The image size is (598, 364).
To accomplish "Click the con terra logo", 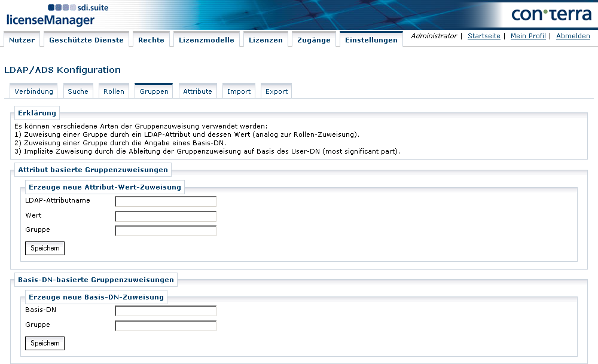I will click(554, 14).
